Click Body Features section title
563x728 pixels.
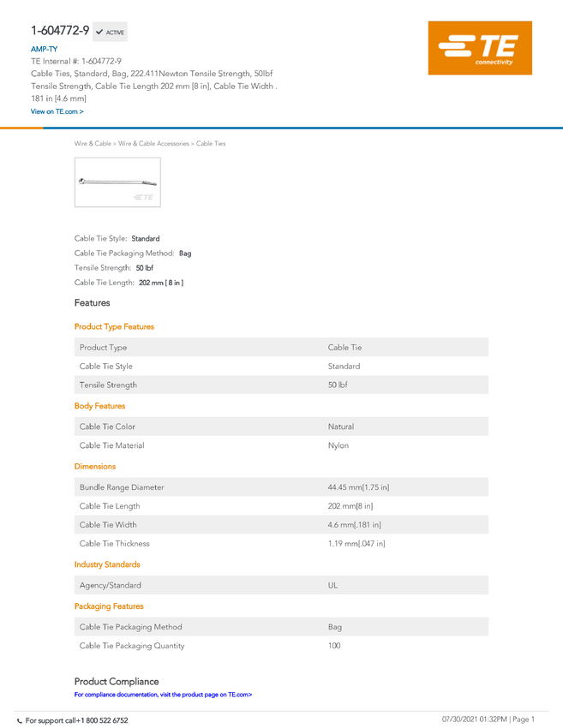[100, 406]
